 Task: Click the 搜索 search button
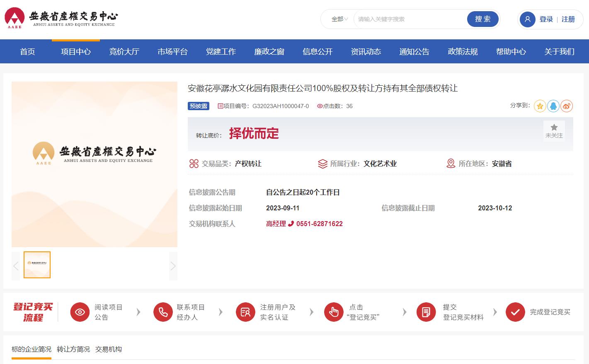tap(482, 19)
